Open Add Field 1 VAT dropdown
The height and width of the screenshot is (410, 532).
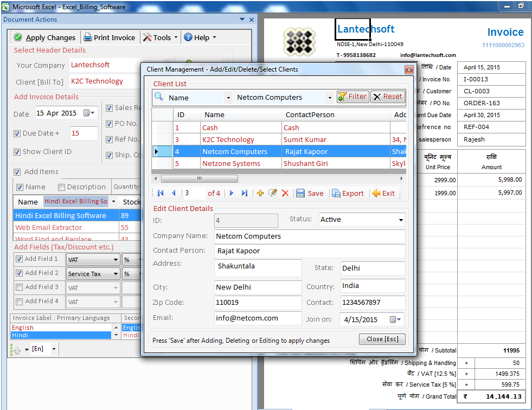tap(116, 260)
